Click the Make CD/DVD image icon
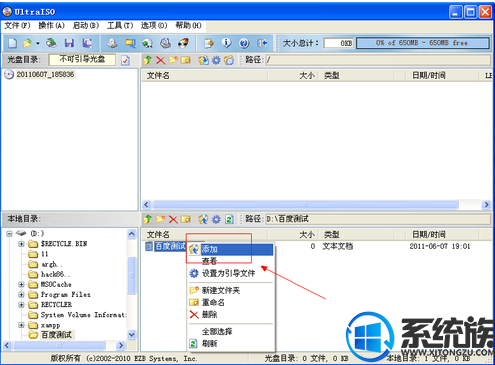Image resolution: width=495 pixels, height=365 pixels. (x=112, y=43)
